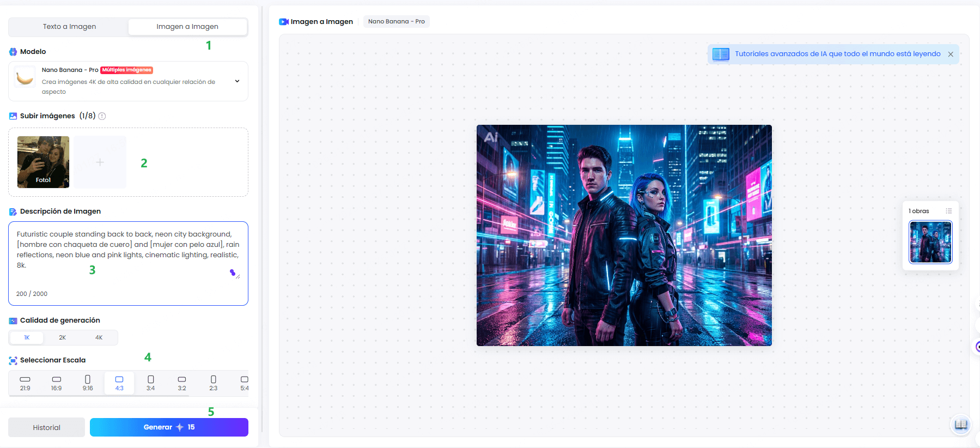Click the 1 obras label
The height and width of the screenshot is (448, 980).
click(x=919, y=211)
